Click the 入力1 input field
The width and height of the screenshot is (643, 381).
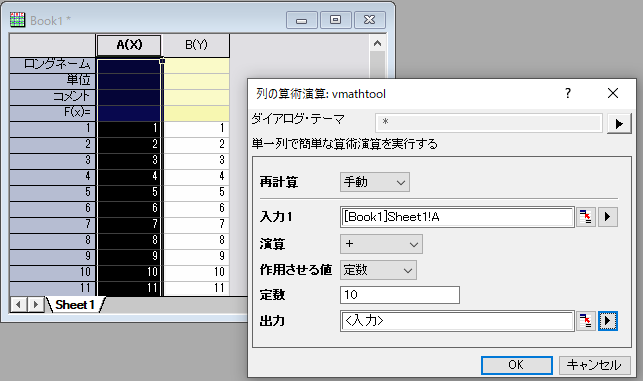457,217
